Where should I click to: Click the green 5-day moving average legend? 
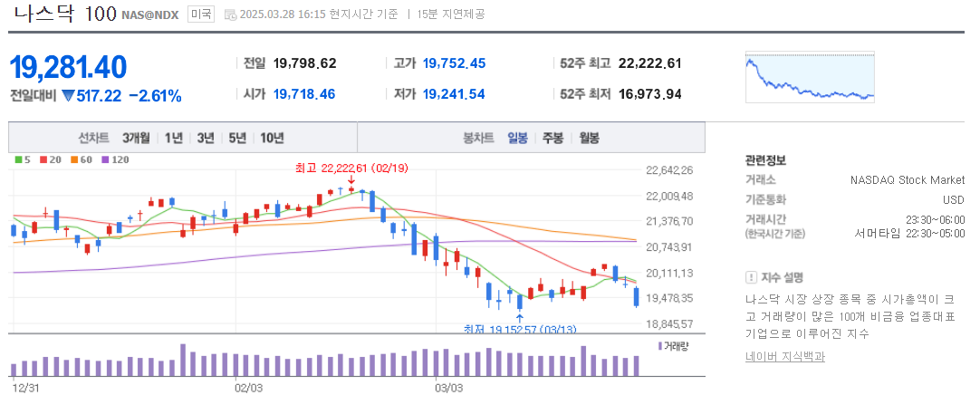pos(23,159)
